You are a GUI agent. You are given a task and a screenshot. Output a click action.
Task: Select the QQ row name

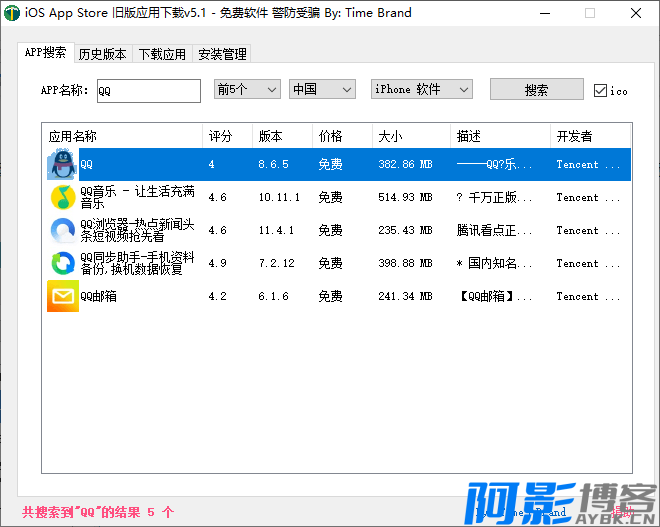(x=86, y=164)
